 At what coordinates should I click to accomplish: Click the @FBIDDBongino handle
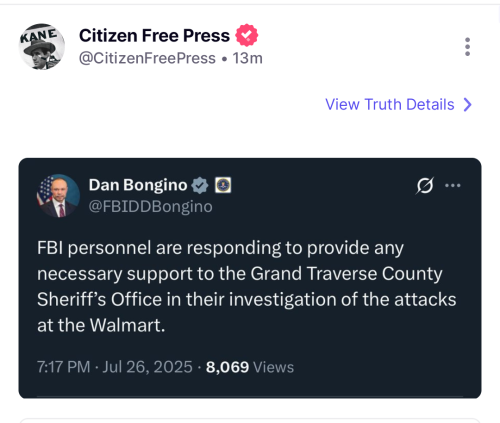click(150, 207)
